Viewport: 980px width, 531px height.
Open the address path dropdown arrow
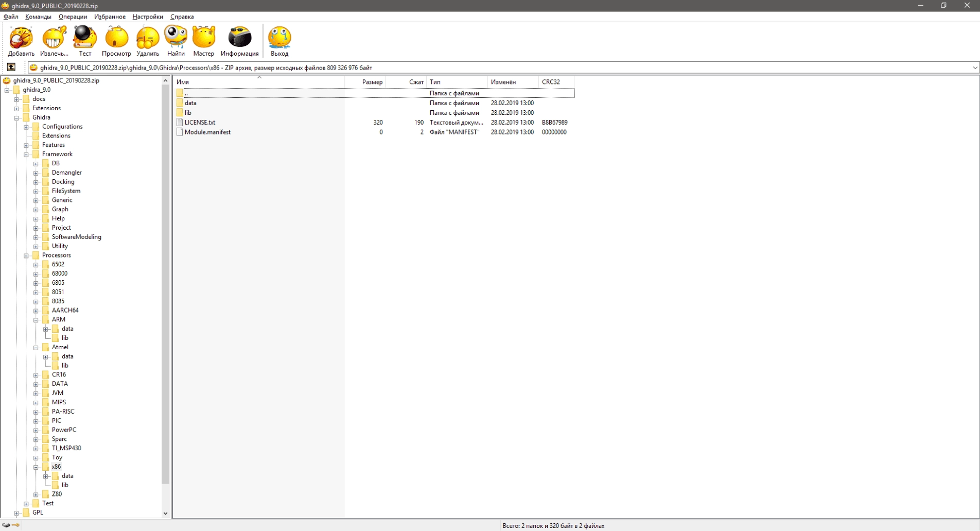click(x=974, y=67)
